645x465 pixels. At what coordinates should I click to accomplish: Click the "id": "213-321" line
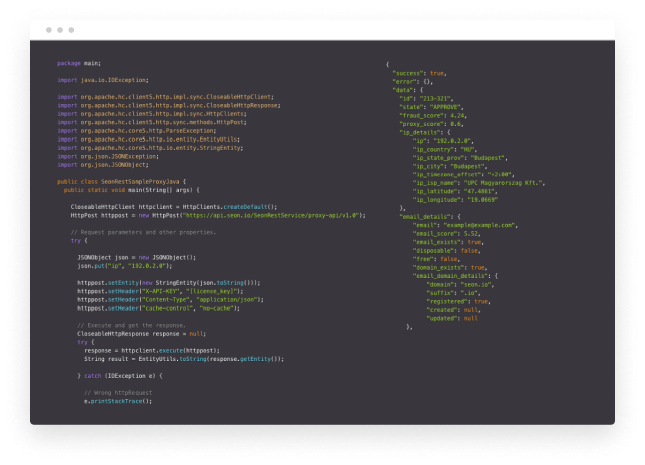tap(426, 99)
